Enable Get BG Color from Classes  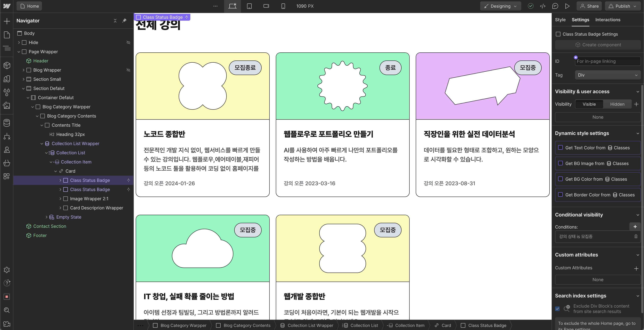(x=560, y=179)
